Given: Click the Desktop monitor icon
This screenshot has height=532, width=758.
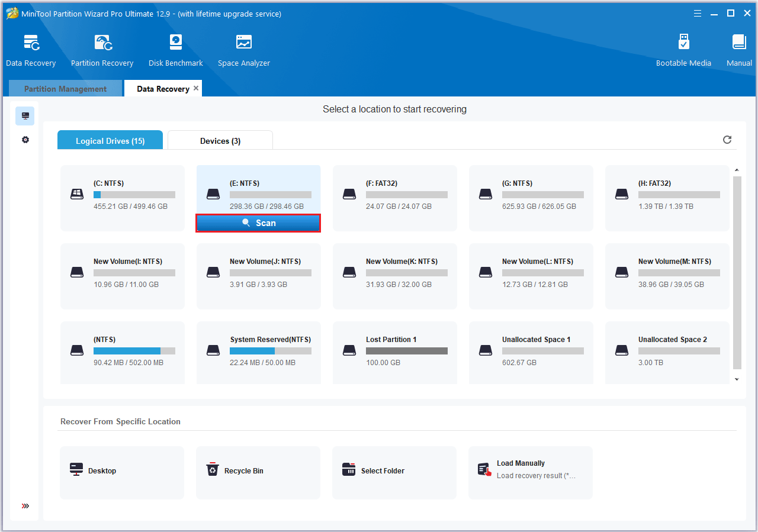Looking at the screenshot, I should (76, 470).
